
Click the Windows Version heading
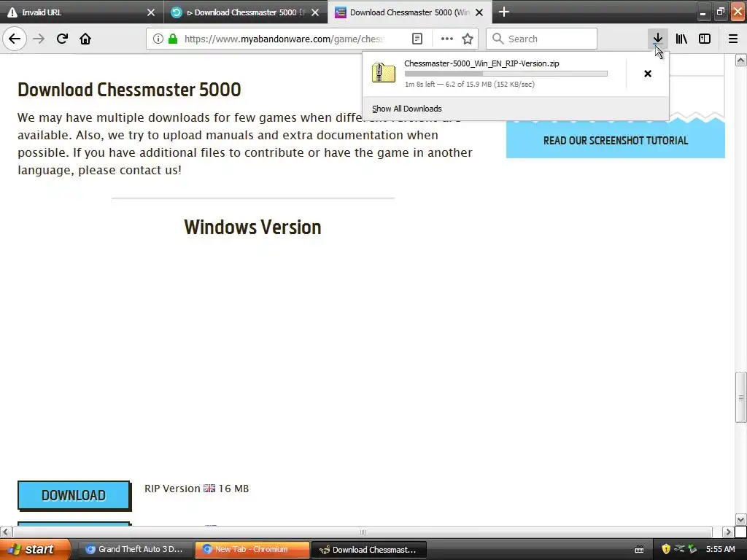click(x=252, y=227)
